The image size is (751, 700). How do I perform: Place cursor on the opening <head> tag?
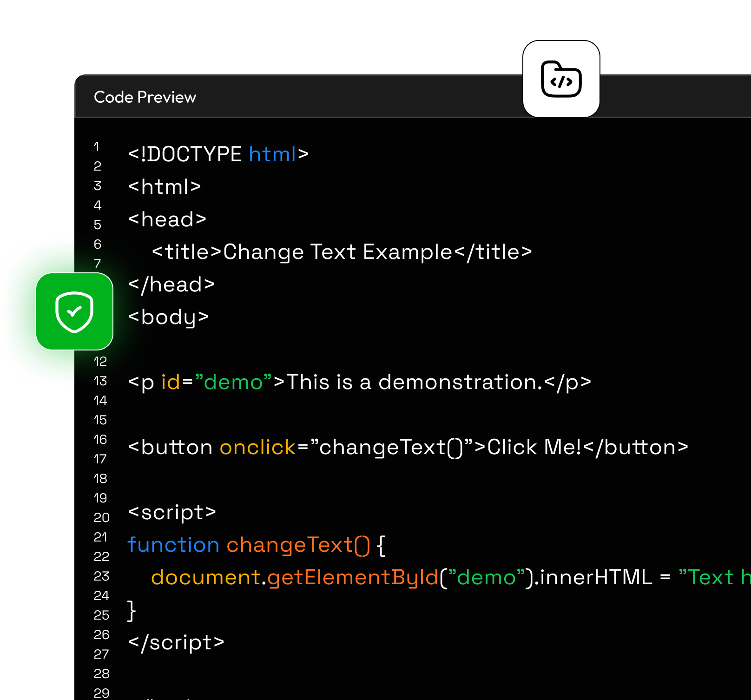[167, 219]
